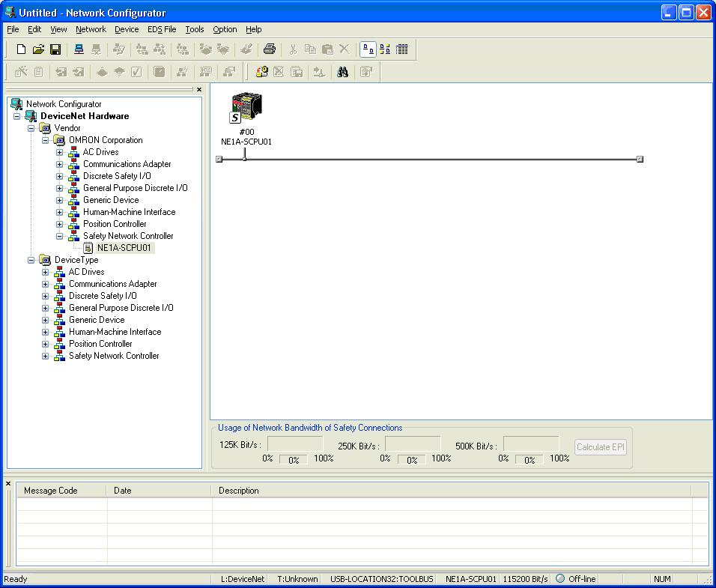This screenshot has width=716, height=588.
Task: Select Human-Machine Interface under OMRON Corporation
Action: pyautogui.click(x=130, y=212)
